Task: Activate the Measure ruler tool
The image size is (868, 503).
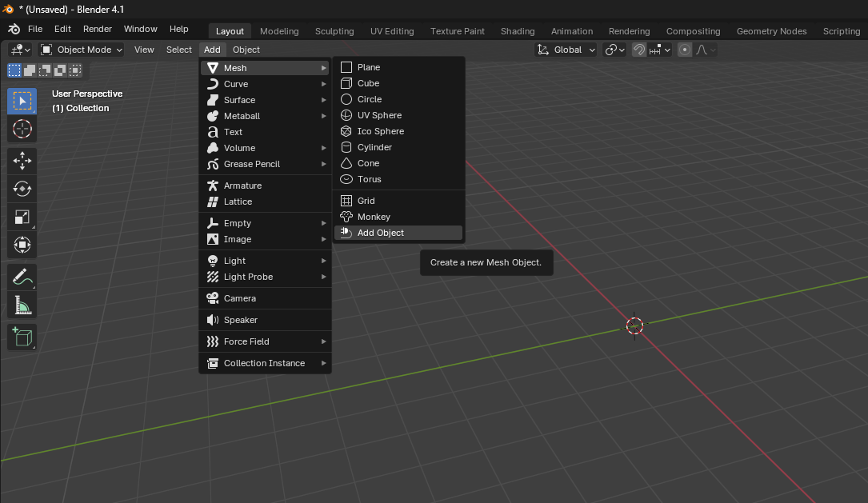Action: [22, 305]
